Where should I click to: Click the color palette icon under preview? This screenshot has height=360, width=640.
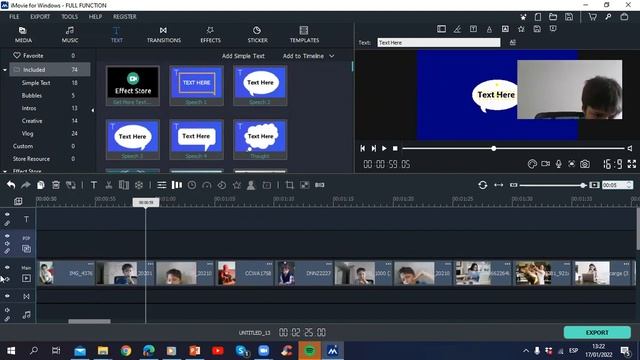pyautogui.click(x=532, y=164)
